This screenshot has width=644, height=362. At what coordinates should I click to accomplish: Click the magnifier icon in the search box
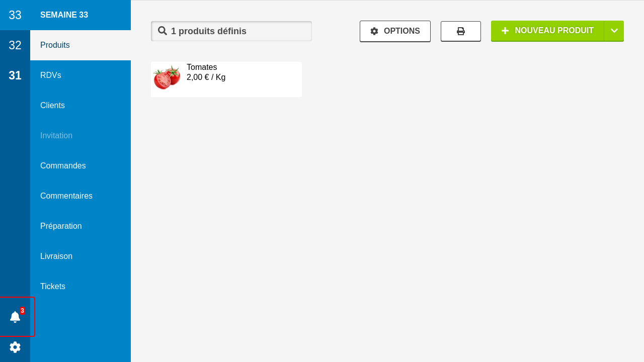click(x=163, y=31)
